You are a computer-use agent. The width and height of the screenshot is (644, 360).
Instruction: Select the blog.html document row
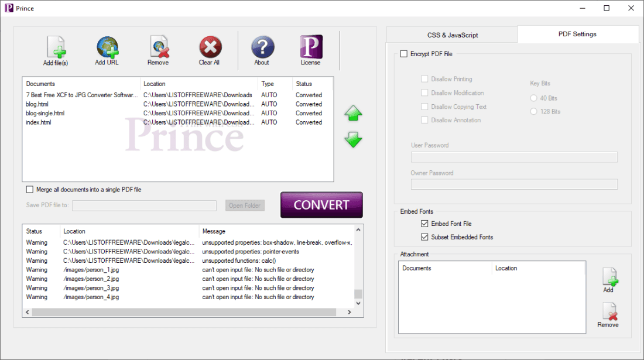(x=177, y=104)
